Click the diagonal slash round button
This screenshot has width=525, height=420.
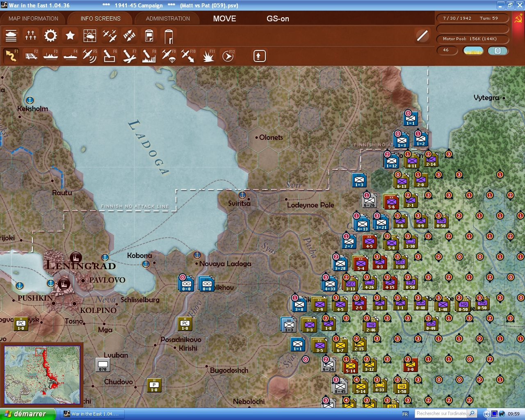(x=422, y=36)
